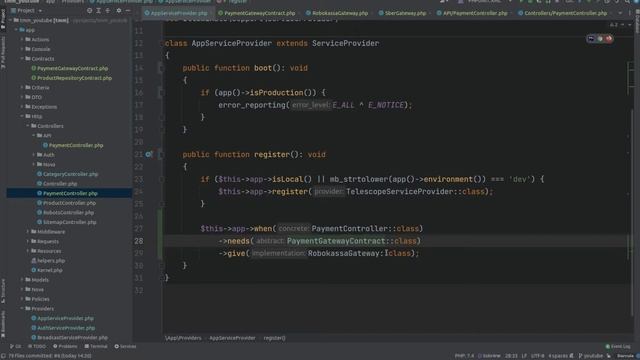Open BroadcastServiceProvider.php in project tree
Screen dimensions: 640x360
click(70, 338)
